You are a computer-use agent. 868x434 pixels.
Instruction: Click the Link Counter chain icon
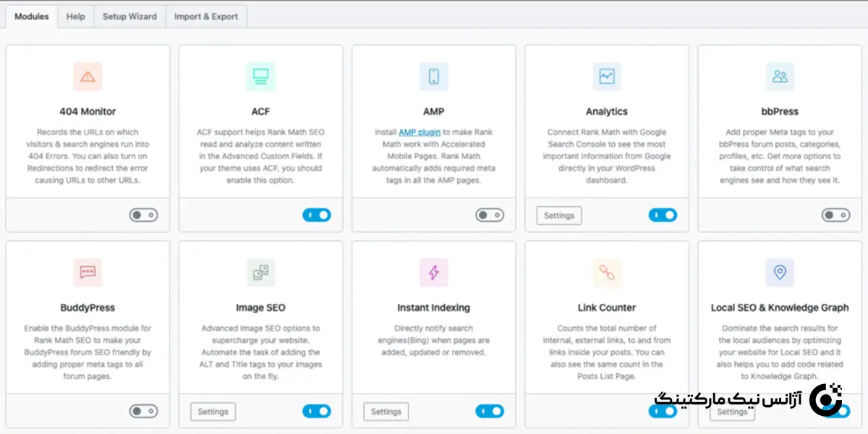coord(606,273)
